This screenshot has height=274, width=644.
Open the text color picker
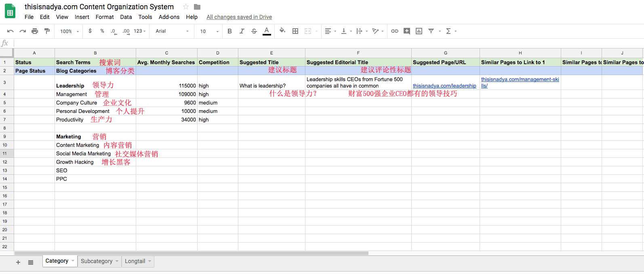(267, 31)
